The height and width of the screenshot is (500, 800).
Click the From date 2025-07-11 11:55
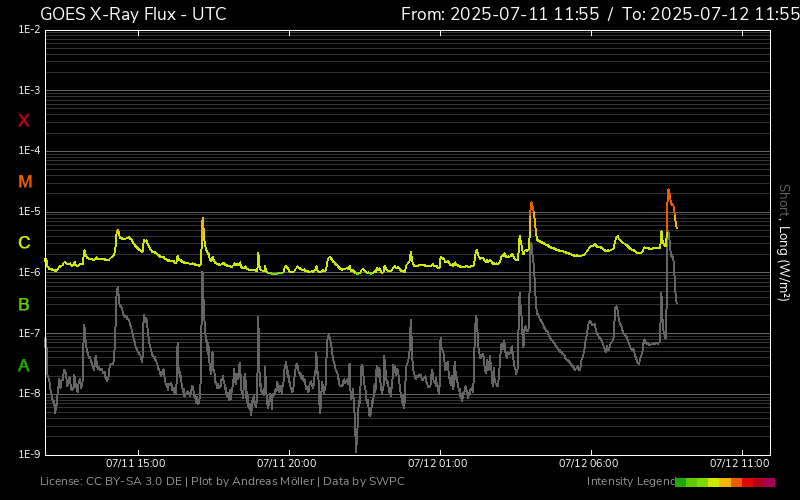(500, 14)
